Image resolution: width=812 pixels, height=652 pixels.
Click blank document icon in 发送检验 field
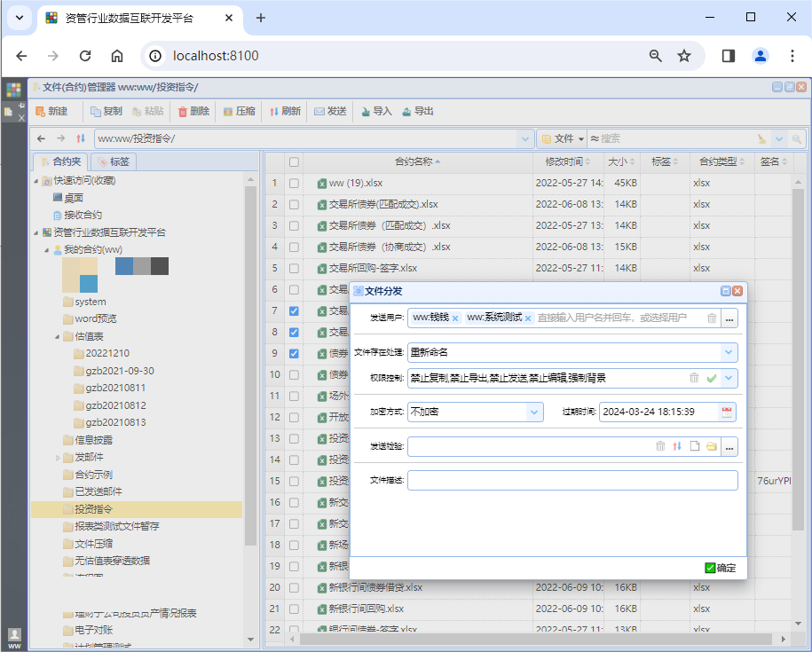[x=695, y=446]
